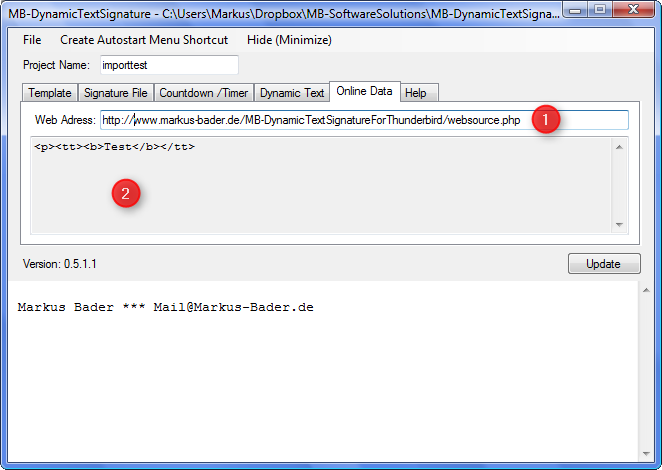
Task: Open the Help tab
Action: [x=415, y=93]
